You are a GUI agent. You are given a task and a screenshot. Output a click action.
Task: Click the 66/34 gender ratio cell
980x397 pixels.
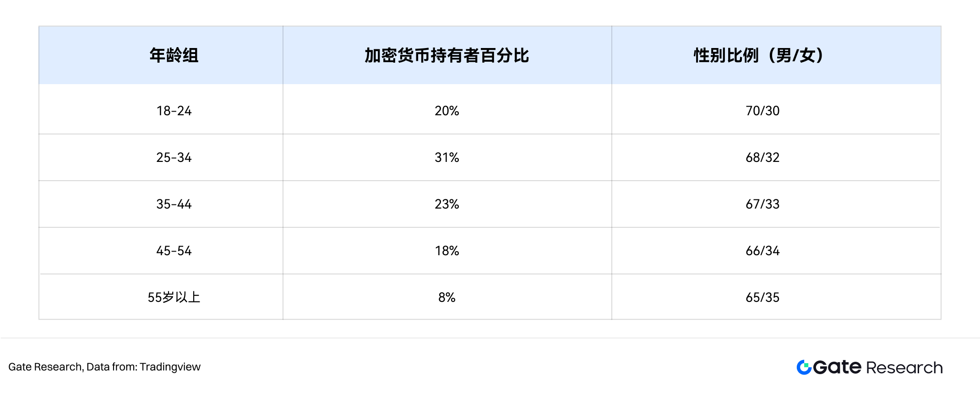click(x=762, y=251)
